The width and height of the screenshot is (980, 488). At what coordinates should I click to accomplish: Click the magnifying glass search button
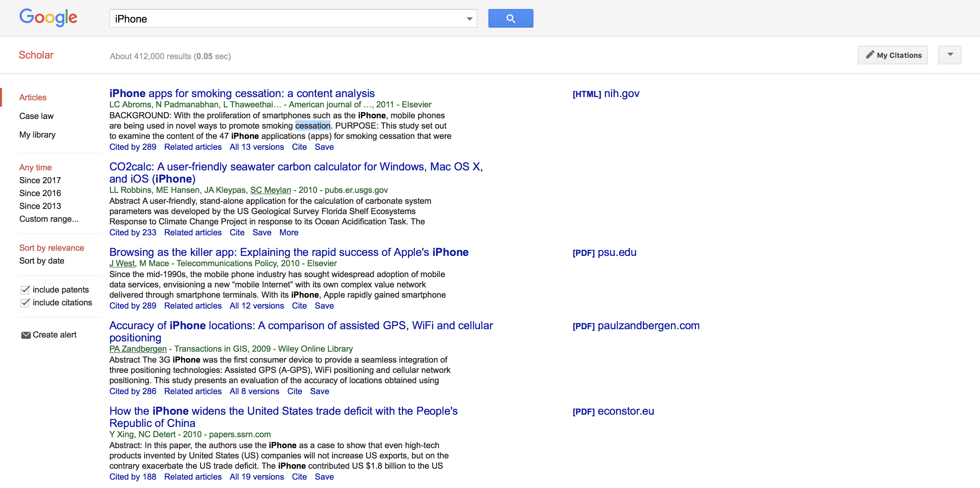tap(510, 18)
